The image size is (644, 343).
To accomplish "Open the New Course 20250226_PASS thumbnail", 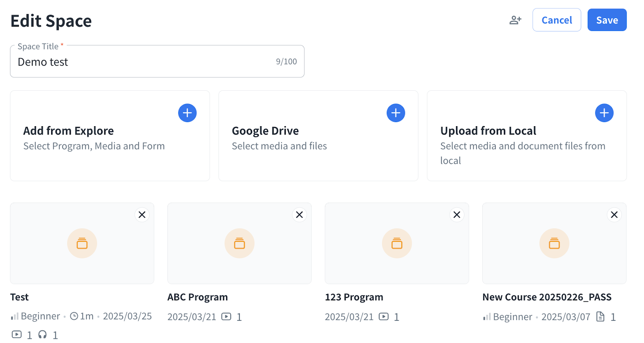I will point(554,243).
